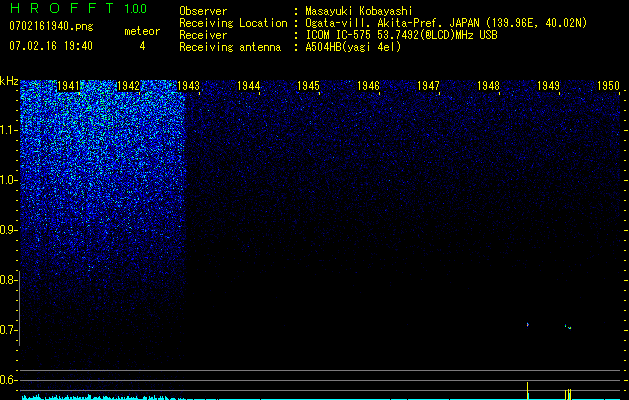Click the 1948 time axis marker

pyautogui.click(x=488, y=85)
